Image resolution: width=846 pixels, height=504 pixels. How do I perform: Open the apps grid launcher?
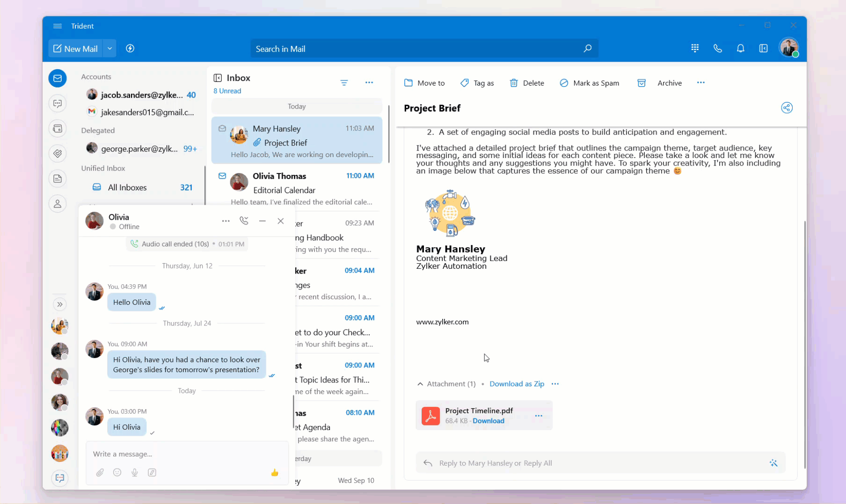click(x=695, y=48)
